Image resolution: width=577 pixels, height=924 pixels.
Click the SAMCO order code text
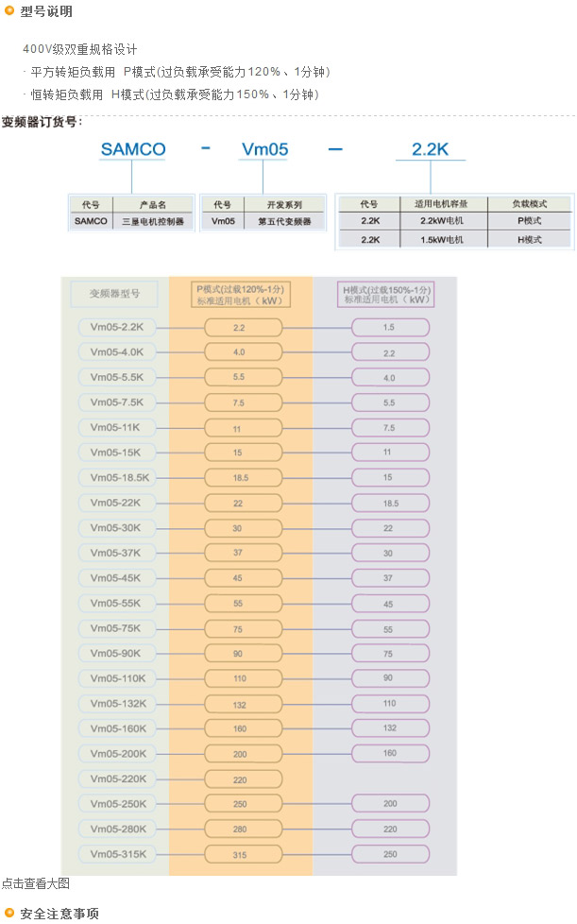(x=133, y=149)
